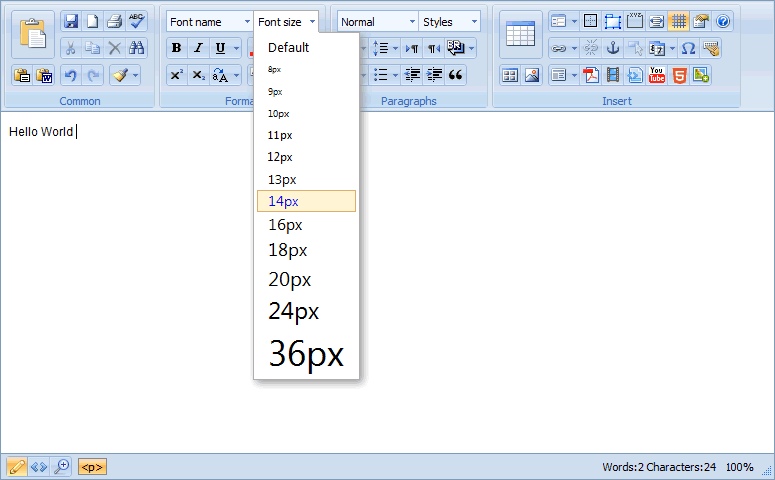Pick Default in the font size list

tap(289, 47)
